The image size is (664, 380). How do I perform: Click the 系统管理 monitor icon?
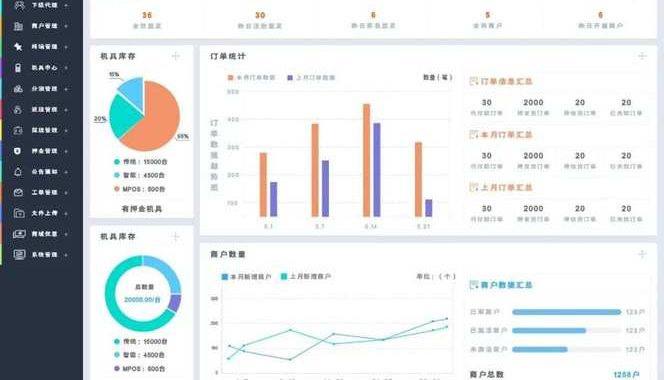click(19, 254)
